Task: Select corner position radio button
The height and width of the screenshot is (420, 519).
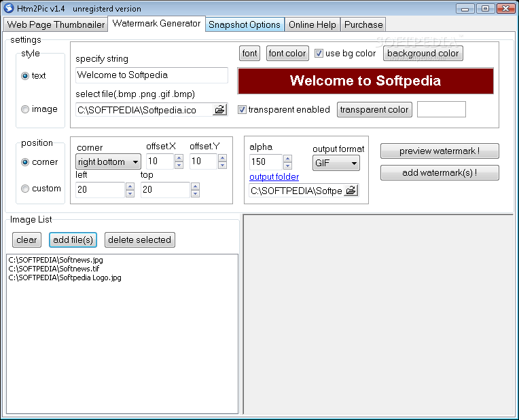Action: [x=25, y=162]
